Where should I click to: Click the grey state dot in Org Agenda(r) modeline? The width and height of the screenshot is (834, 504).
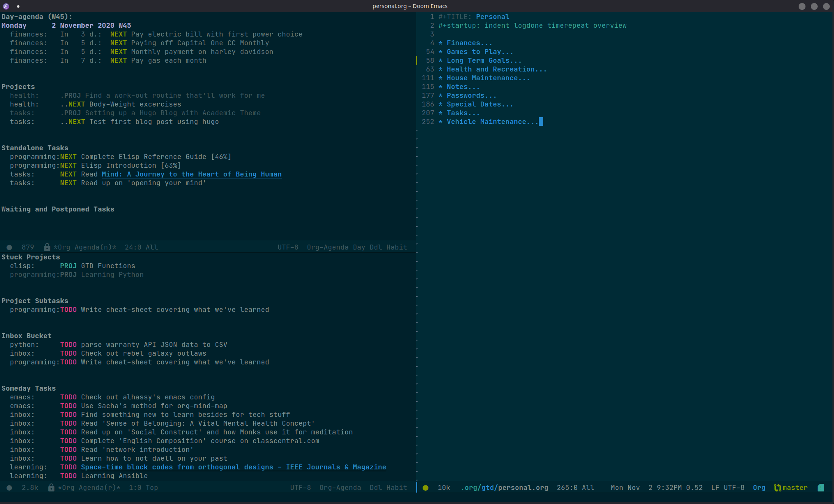pos(9,488)
